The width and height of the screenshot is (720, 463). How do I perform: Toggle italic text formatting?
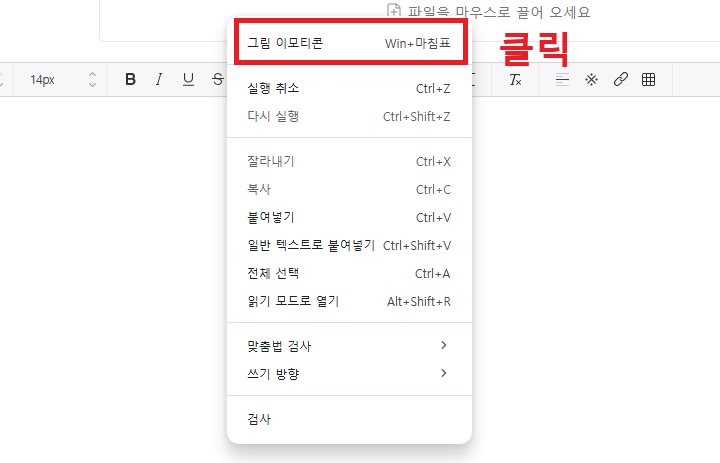click(x=159, y=79)
